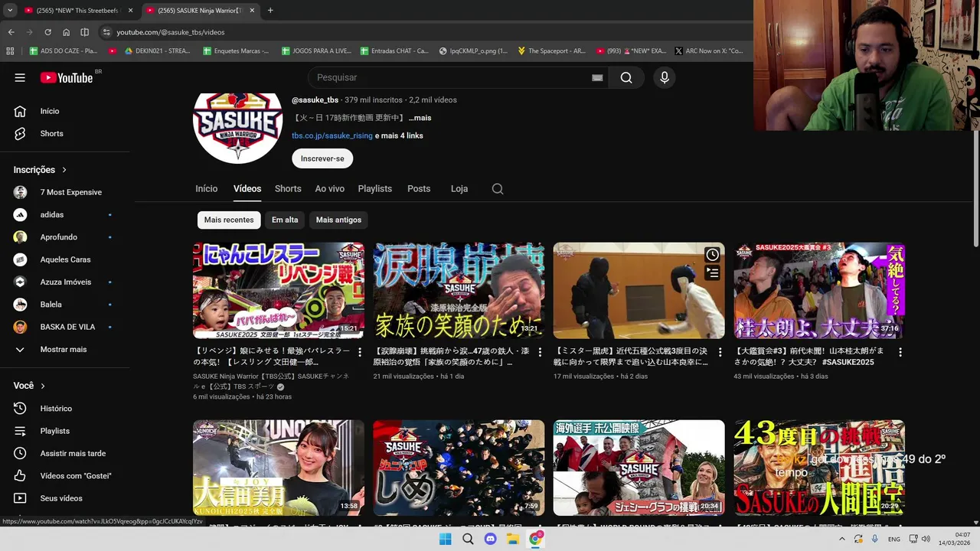
Task: Start voice search with microphone icon
Action: point(665,77)
